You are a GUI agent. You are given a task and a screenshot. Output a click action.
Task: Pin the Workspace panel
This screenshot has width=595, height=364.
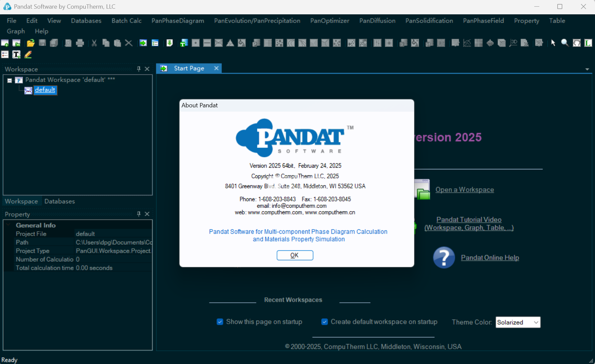(x=138, y=69)
